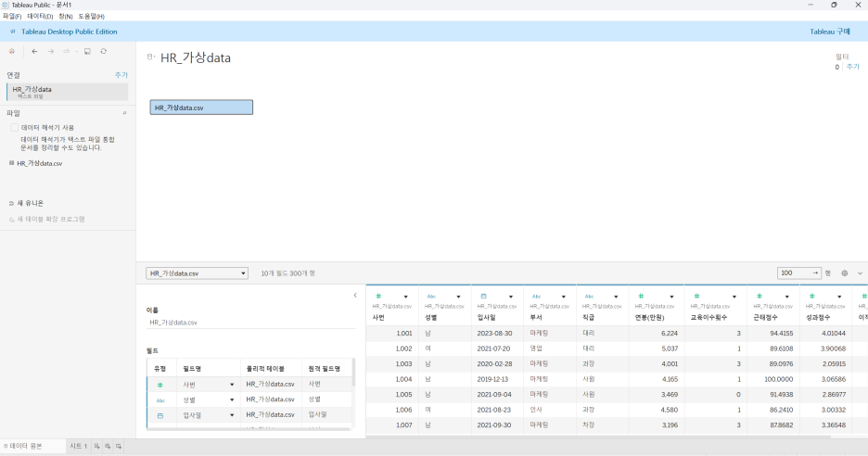Click the Abc type icon of the 성별 column
This screenshot has width=868, height=456.
(431, 296)
